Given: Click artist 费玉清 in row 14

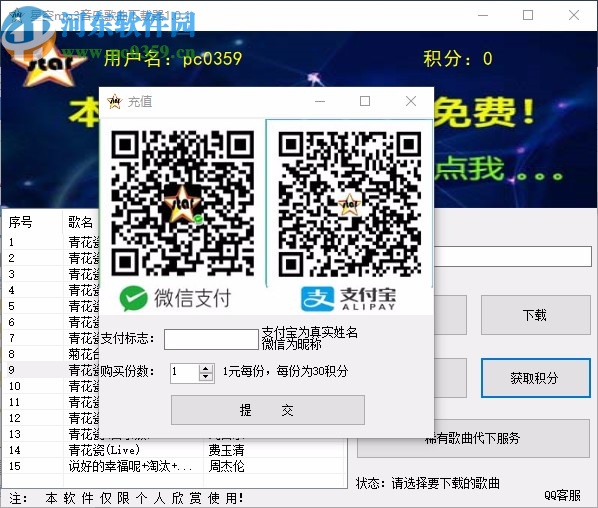Looking at the screenshot, I should (x=227, y=450).
